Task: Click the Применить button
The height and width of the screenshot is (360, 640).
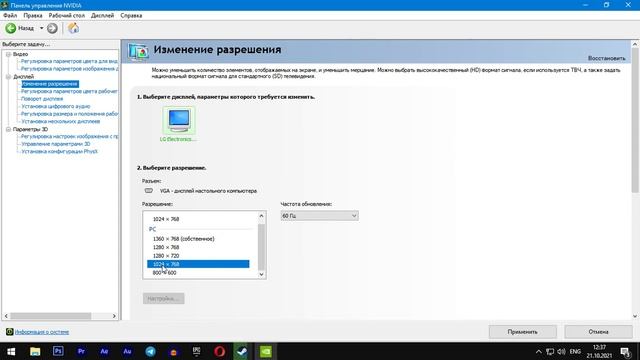Action: coord(522,332)
